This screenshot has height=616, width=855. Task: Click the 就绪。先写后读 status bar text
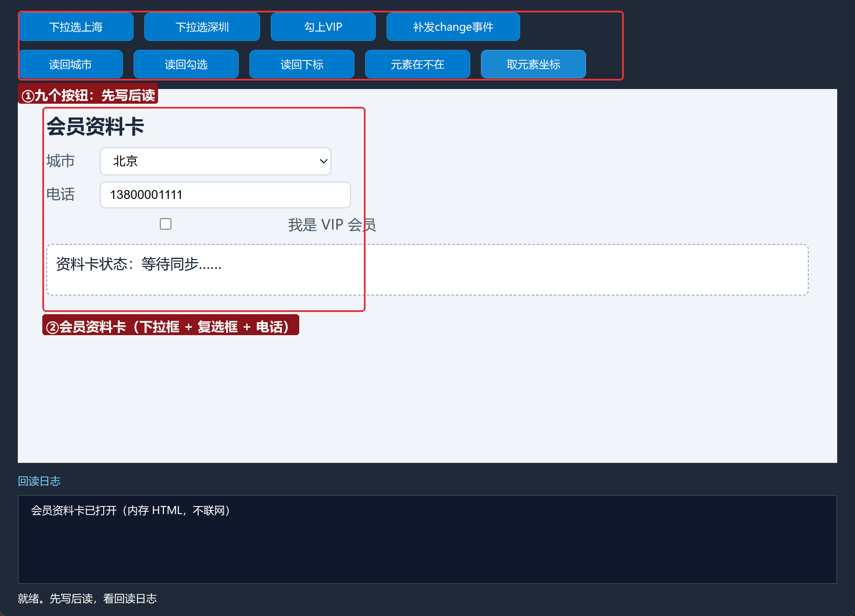(87, 599)
